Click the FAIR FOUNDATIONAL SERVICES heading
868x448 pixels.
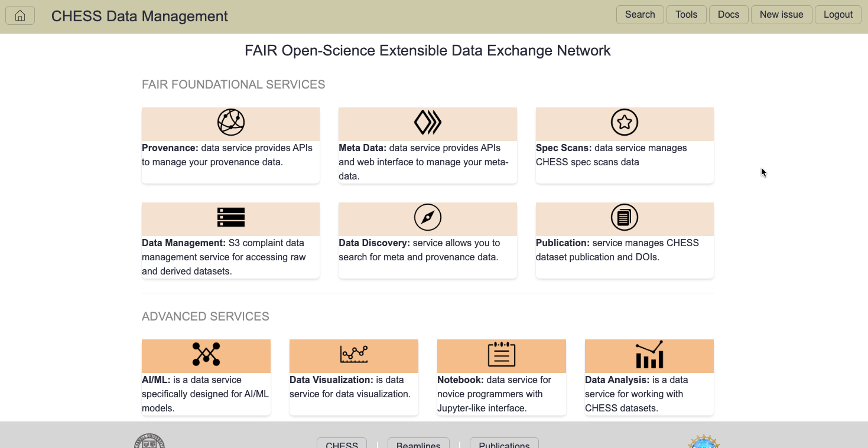233,84
